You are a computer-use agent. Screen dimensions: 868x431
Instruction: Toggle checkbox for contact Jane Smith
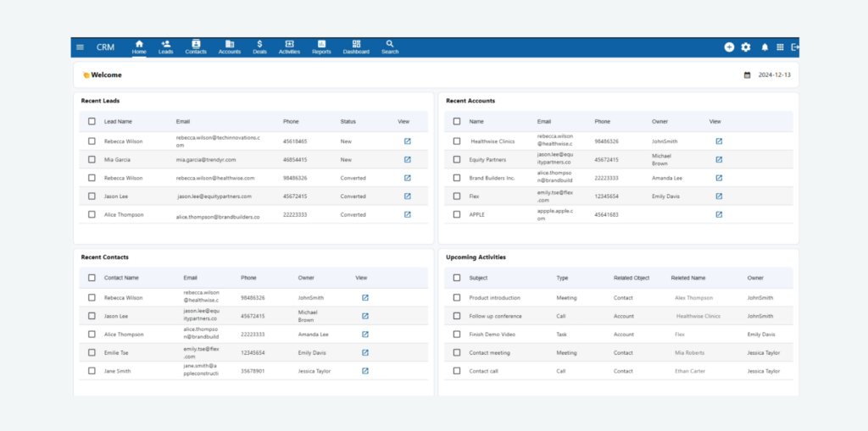[x=92, y=371]
